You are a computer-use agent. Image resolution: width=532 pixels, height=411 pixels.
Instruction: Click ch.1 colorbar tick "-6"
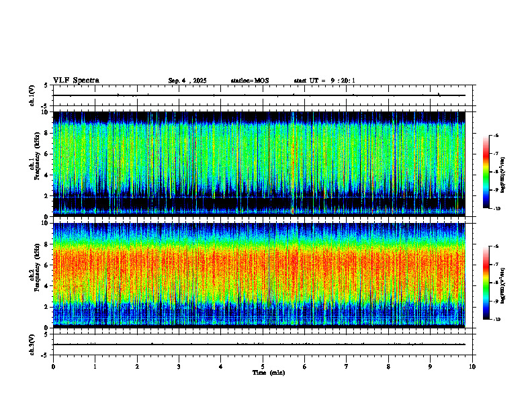click(496, 136)
